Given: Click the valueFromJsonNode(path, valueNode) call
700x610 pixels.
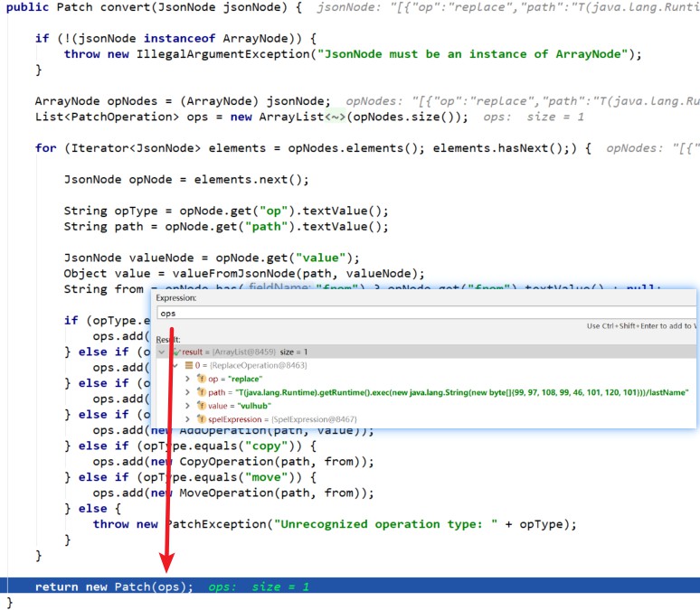Looking at the screenshot, I should tap(295, 274).
